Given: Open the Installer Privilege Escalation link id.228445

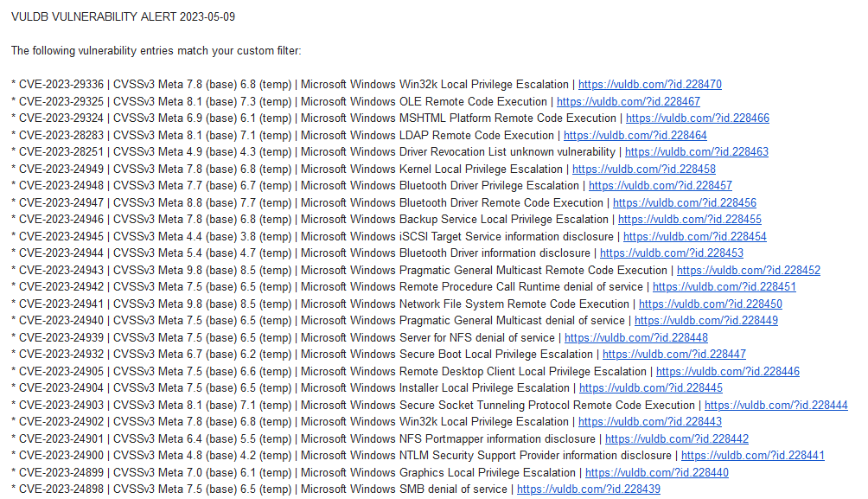Looking at the screenshot, I should [650, 388].
